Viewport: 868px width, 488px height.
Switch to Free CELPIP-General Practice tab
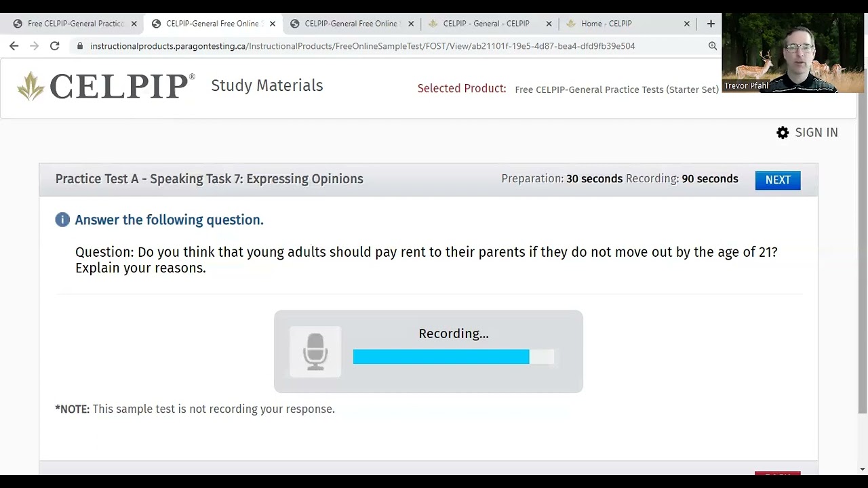75,24
